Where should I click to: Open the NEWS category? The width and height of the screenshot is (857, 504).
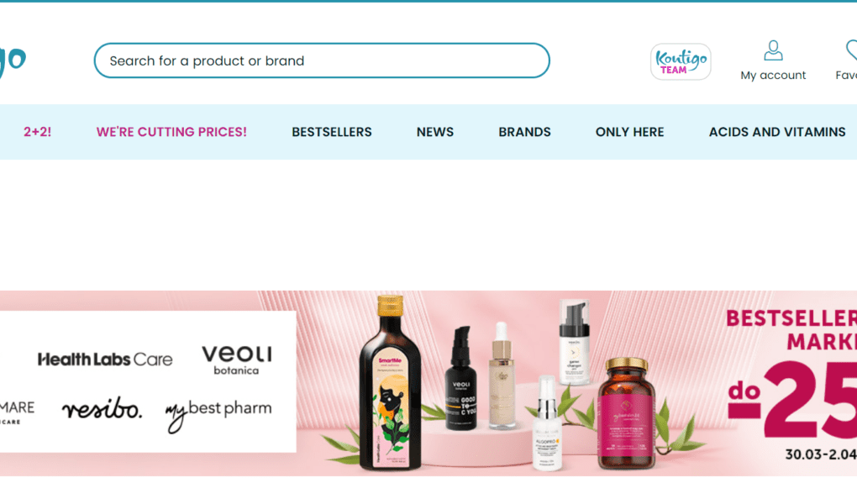(435, 132)
